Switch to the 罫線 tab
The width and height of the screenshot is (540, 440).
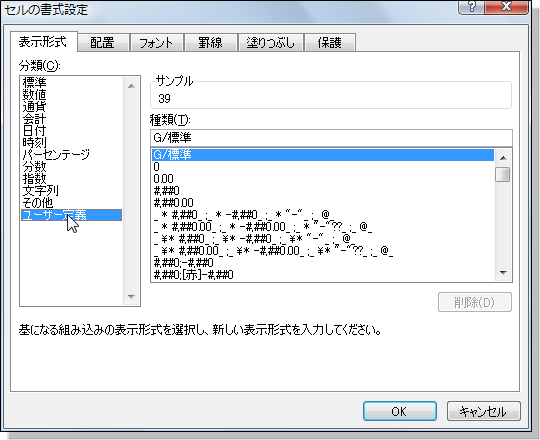[210, 43]
